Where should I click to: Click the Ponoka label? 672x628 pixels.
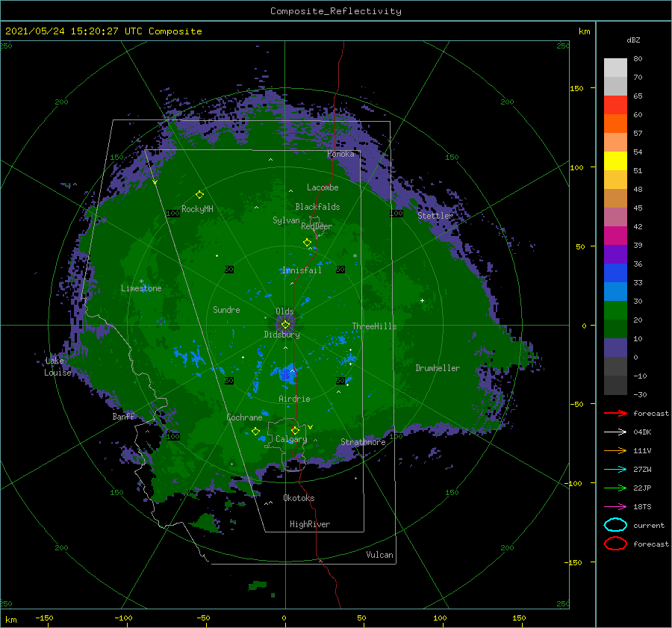[340, 154]
